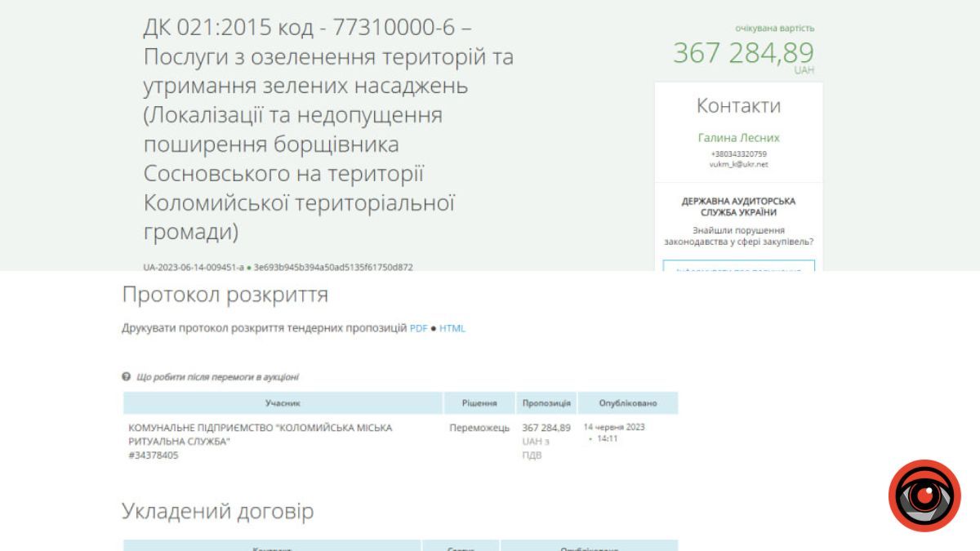Open the PDF protocol version
This screenshot has height=551, width=980.
pyautogui.click(x=420, y=328)
